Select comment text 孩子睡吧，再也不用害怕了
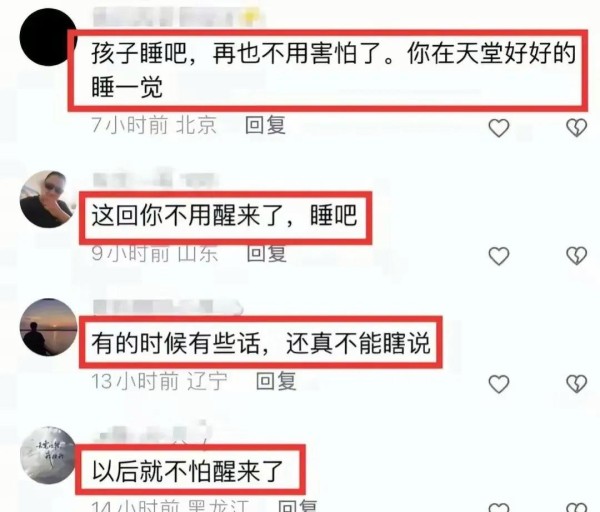Image resolution: width=600 pixels, height=512 pixels. click(243, 53)
